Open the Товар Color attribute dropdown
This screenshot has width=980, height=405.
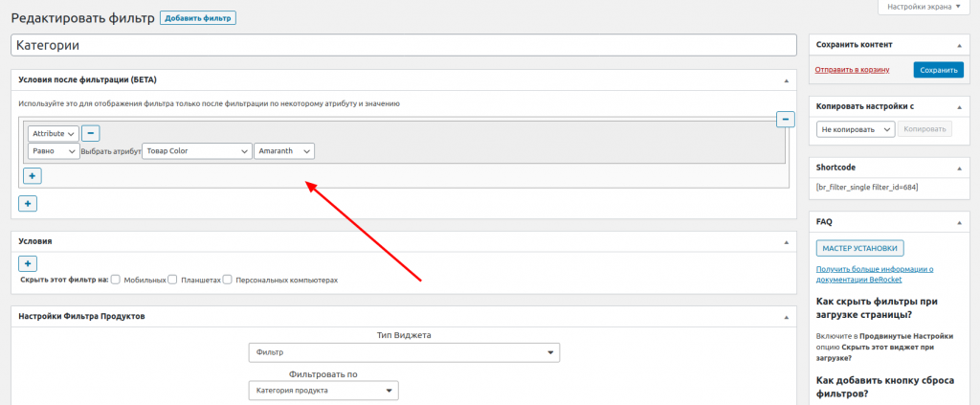click(x=195, y=151)
